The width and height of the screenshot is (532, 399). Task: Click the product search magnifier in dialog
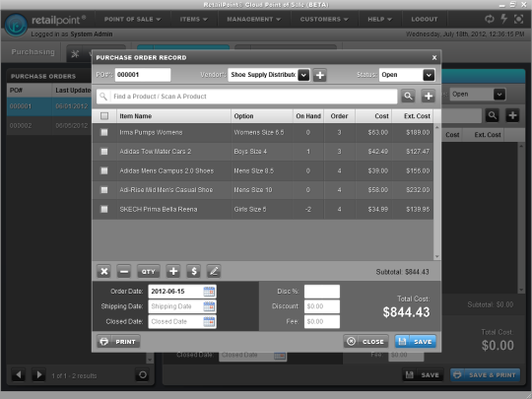(408, 97)
